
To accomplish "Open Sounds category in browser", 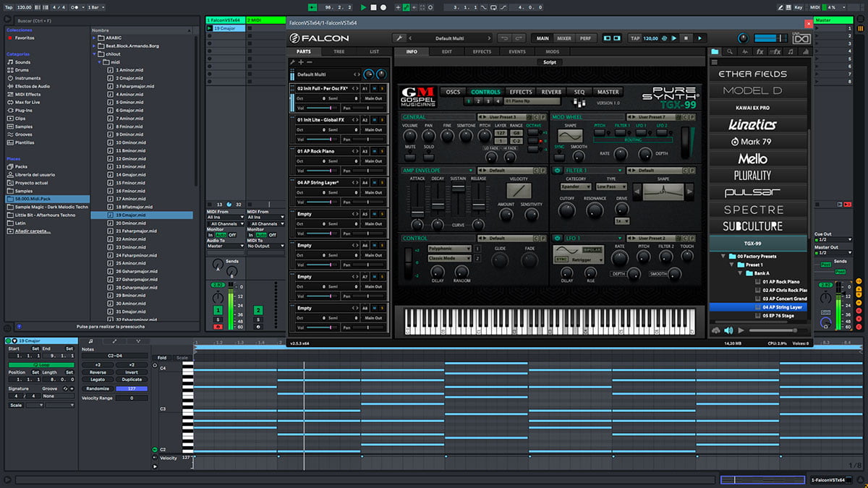I will (22, 62).
